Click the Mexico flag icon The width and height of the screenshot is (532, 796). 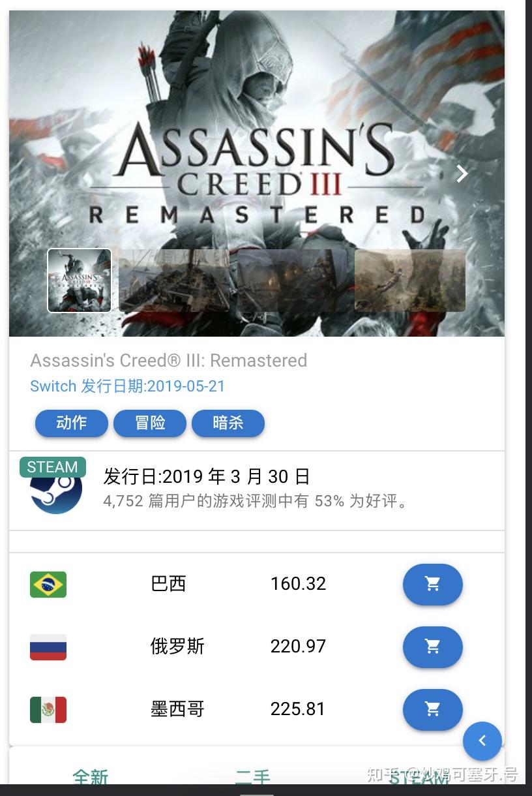click(48, 709)
